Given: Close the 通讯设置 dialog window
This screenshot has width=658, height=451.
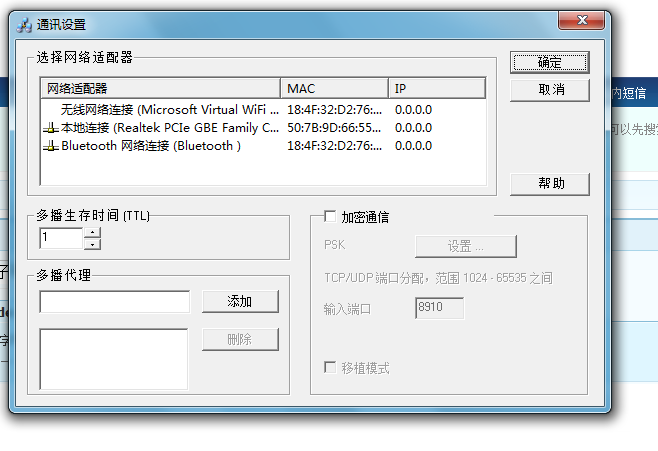Looking at the screenshot, I should (x=583, y=21).
